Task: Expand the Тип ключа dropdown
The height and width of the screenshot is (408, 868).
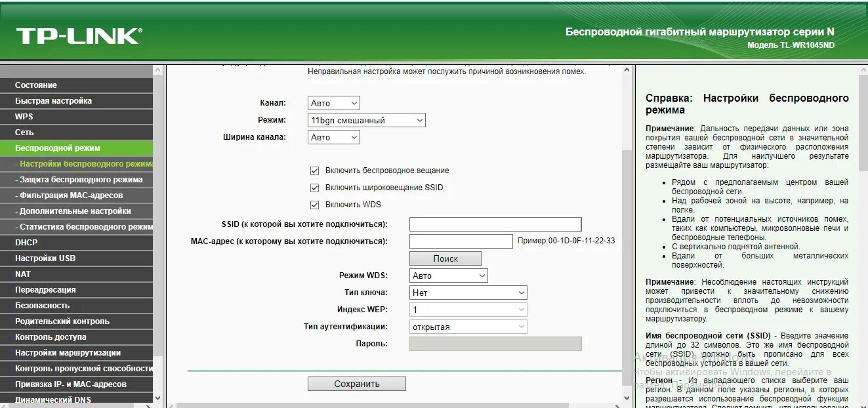Action: 468,293
